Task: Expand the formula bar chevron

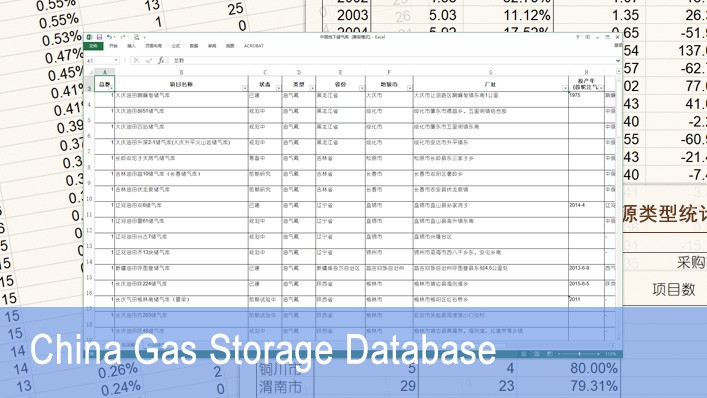Action: click(x=618, y=61)
